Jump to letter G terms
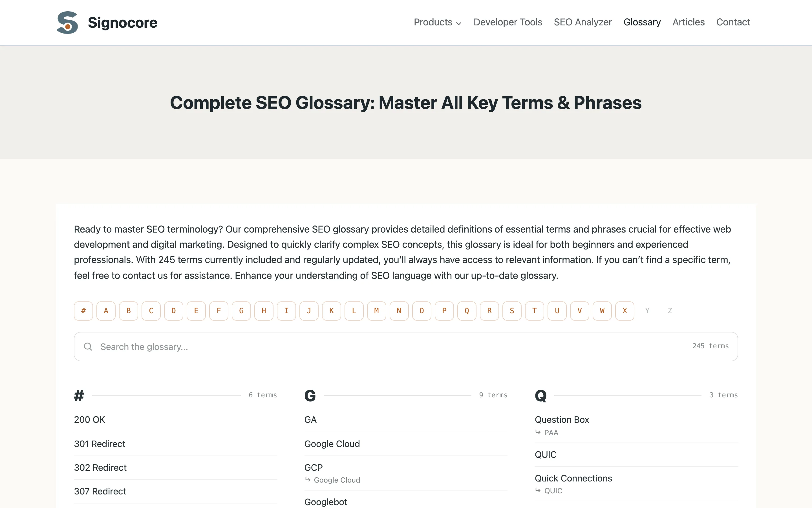The height and width of the screenshot is (508, 812). (x=241, y=311)
